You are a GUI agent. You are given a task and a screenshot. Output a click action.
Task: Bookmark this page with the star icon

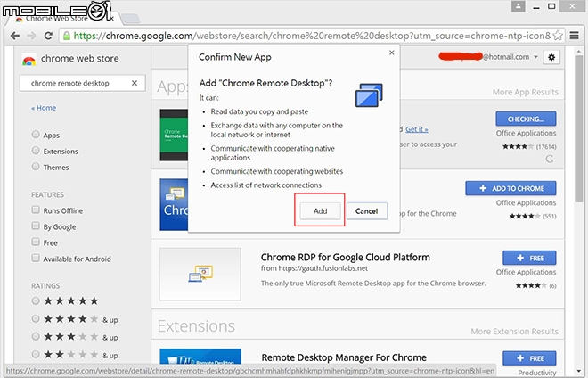[x=558, y=36]
